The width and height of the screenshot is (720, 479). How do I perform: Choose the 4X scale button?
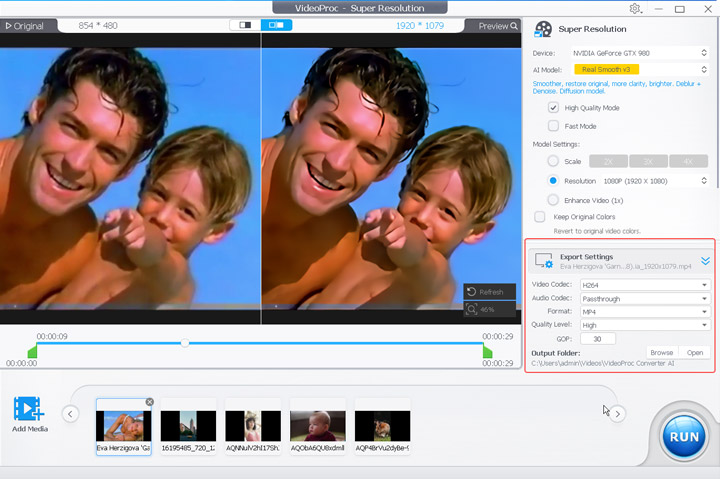[688, 161]
